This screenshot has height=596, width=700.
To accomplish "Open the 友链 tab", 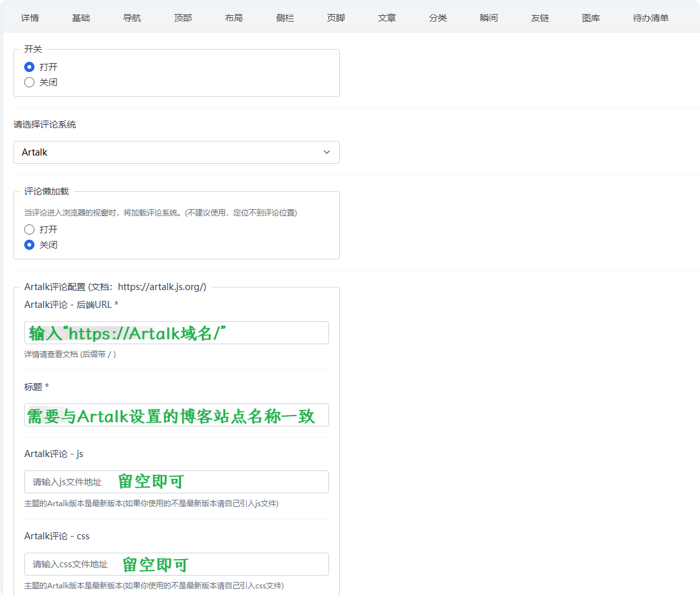I will 540,18.
